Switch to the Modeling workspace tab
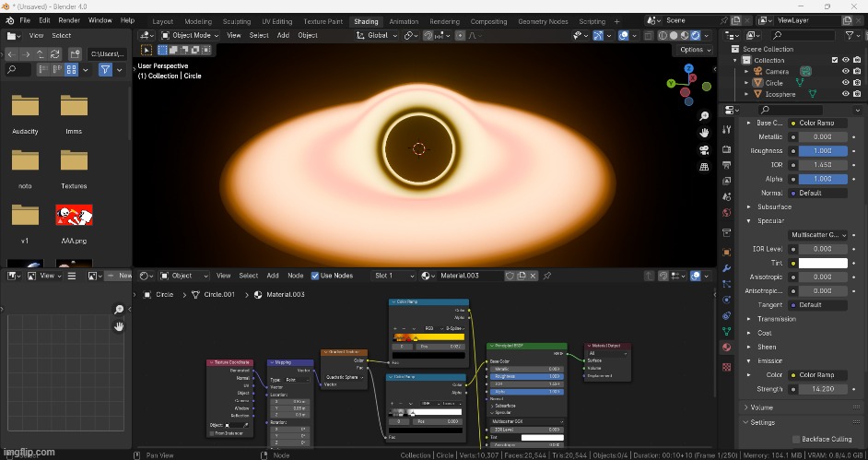The width and height of the screenshot is (868, 460). [198, 21]
